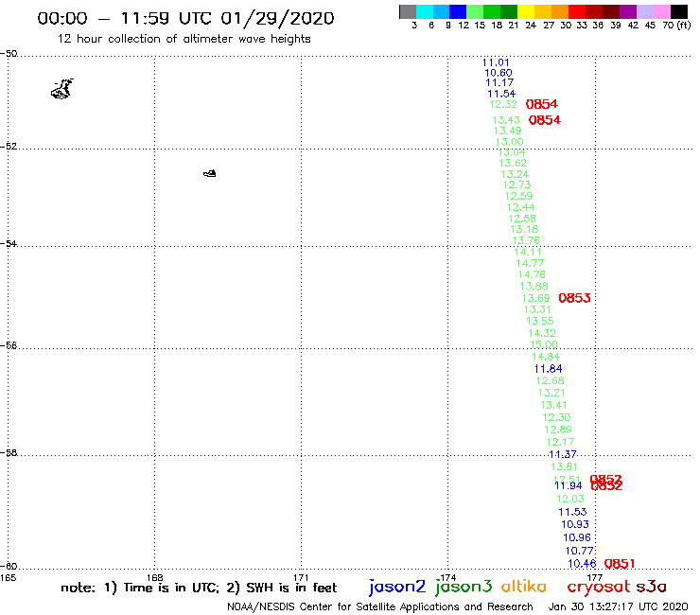
Task: Click the small Campbell Island outline
Action: click(210, 173)
